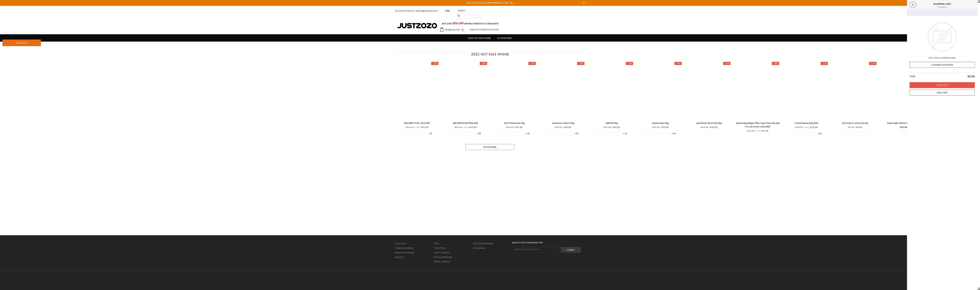
Task: Click the -22% badge on LACE WIG
Action: pos(435,63)
